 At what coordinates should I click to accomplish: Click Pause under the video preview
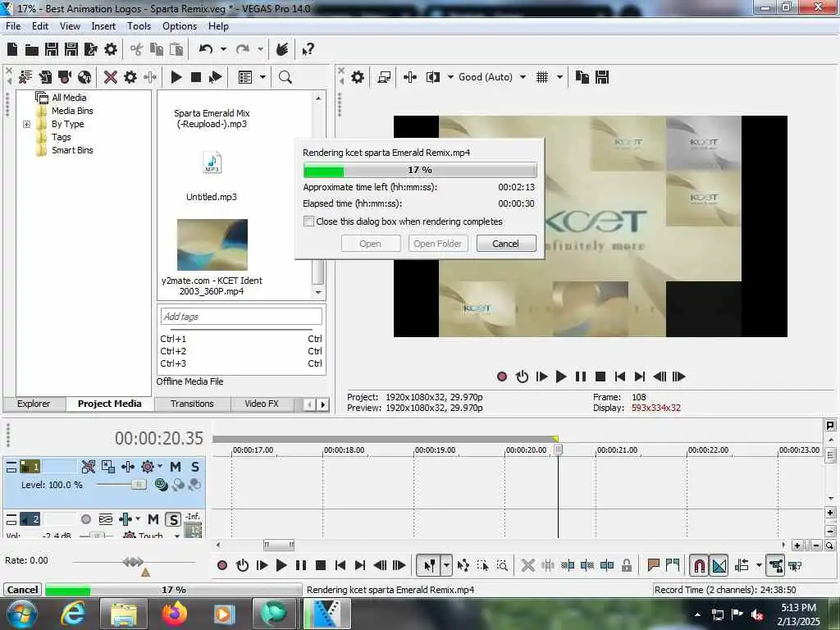click(x=580, y=377)
